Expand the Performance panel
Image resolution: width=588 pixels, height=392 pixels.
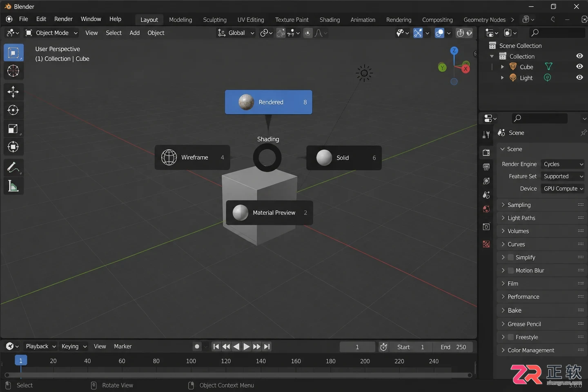point(542,297)
